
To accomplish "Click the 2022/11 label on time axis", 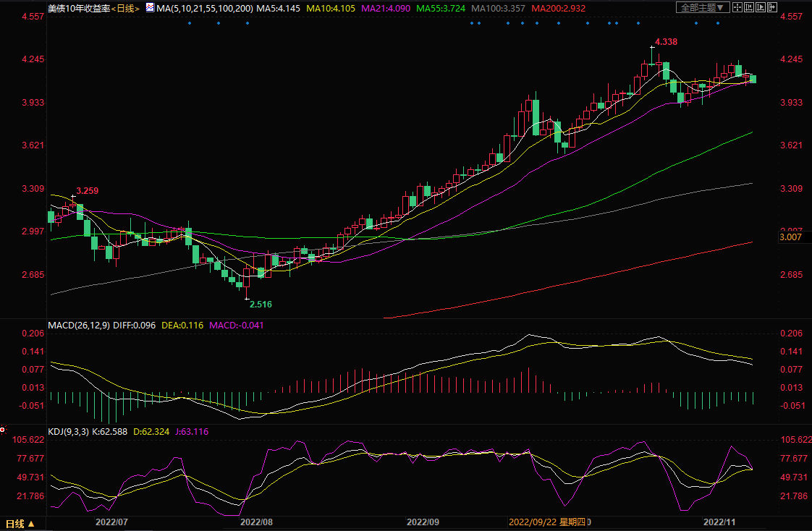I will [719, 521].
